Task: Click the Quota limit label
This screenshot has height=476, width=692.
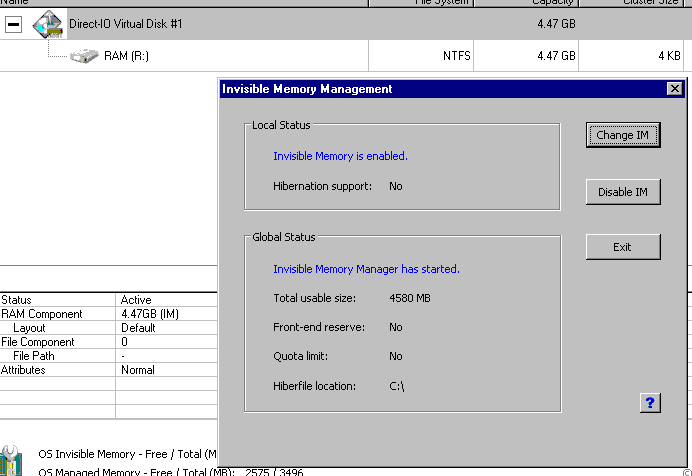Action: pyautogui.click(x=301, y=356)
